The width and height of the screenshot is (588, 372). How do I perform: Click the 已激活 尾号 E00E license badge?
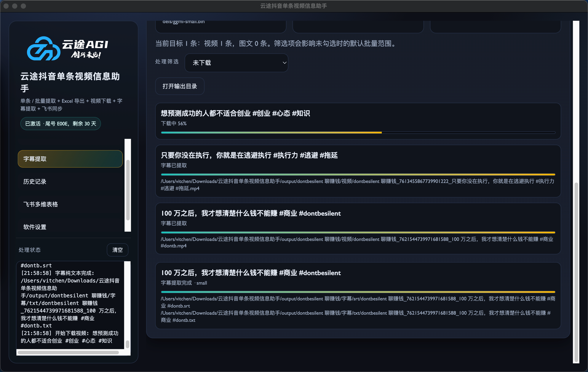[x=61, y=123]
